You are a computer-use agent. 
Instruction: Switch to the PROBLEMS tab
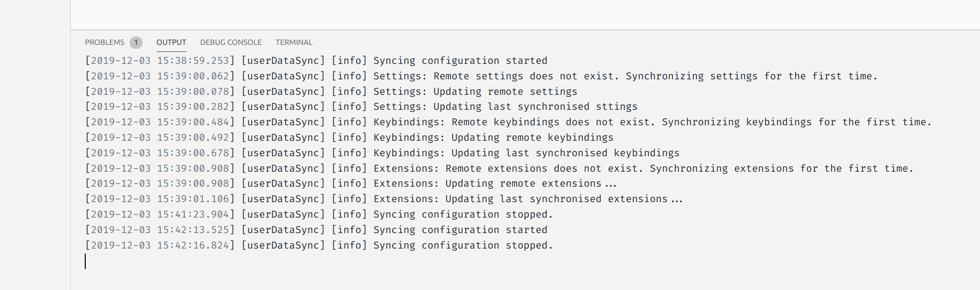pos(104,42)
